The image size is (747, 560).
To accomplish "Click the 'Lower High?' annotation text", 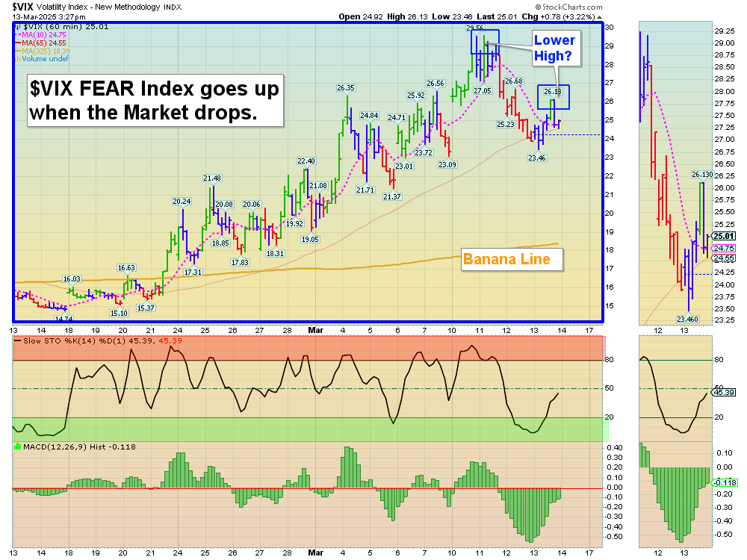I will pos(554,48).
